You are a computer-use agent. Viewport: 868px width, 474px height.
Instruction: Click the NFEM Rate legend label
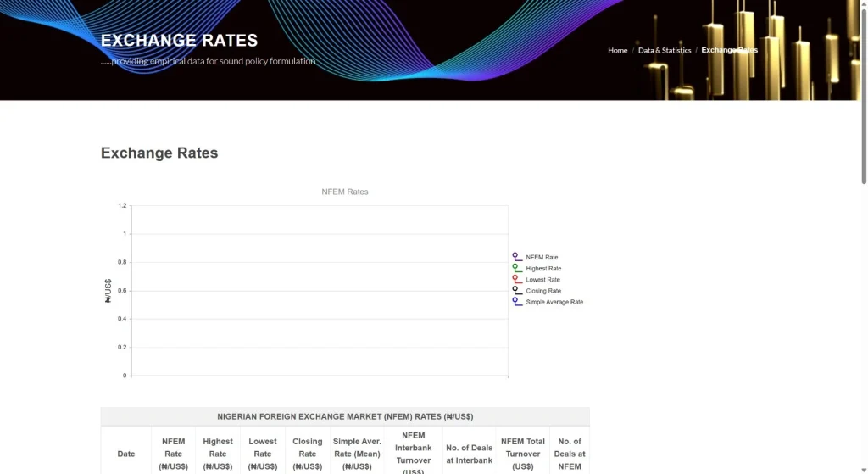pos(542,258)
